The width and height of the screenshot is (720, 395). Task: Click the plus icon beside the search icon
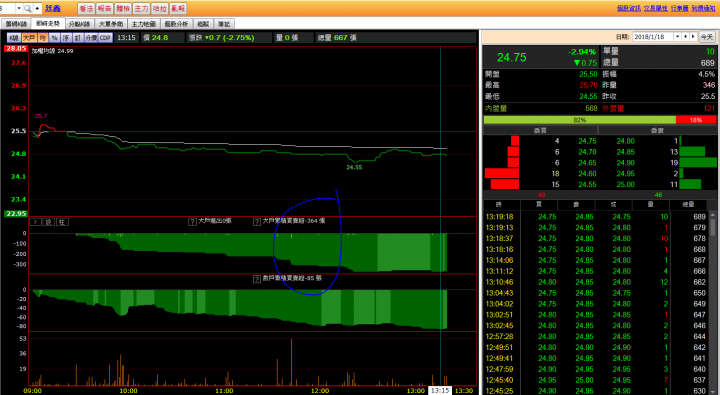[x=37, y=8]
